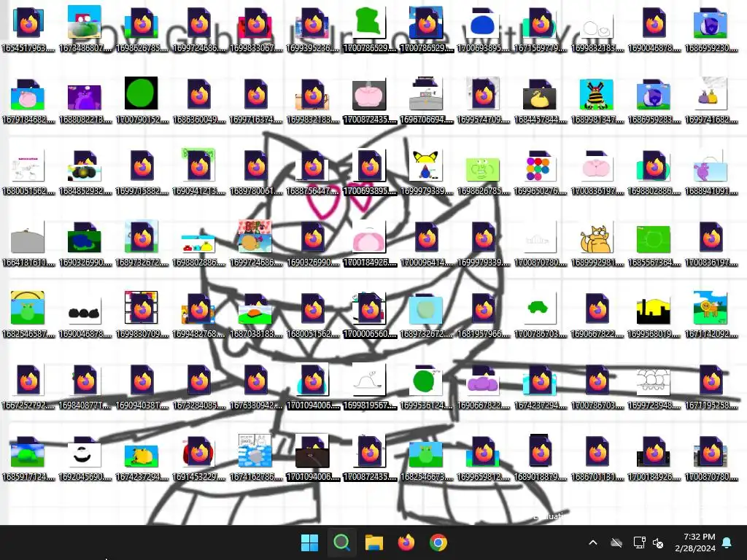Image resolution: width=747 pixels, height=560 pixels.
Task: Select the file 1700006560 icon
Action: point(370,308)
